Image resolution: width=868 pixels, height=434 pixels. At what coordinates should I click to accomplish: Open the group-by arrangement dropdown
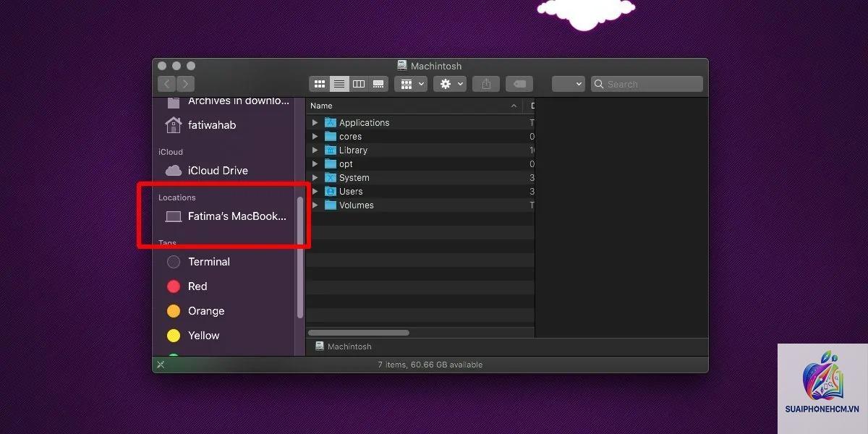point(412,84)
